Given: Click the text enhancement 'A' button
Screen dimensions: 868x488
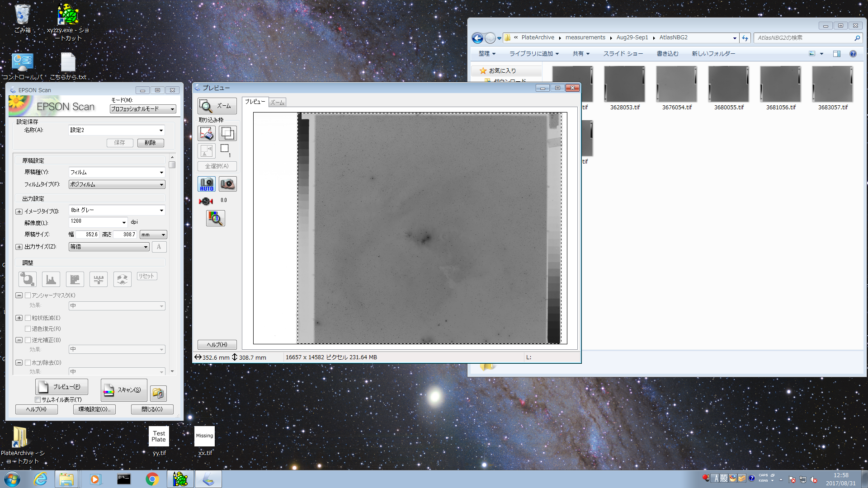Looking at the screenshot, I should pos(159,247).
